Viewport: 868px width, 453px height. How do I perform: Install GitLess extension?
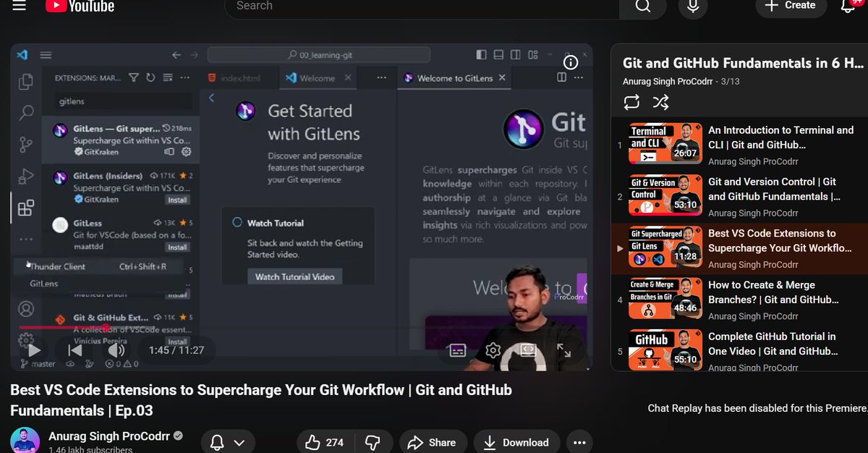[177, 247]
